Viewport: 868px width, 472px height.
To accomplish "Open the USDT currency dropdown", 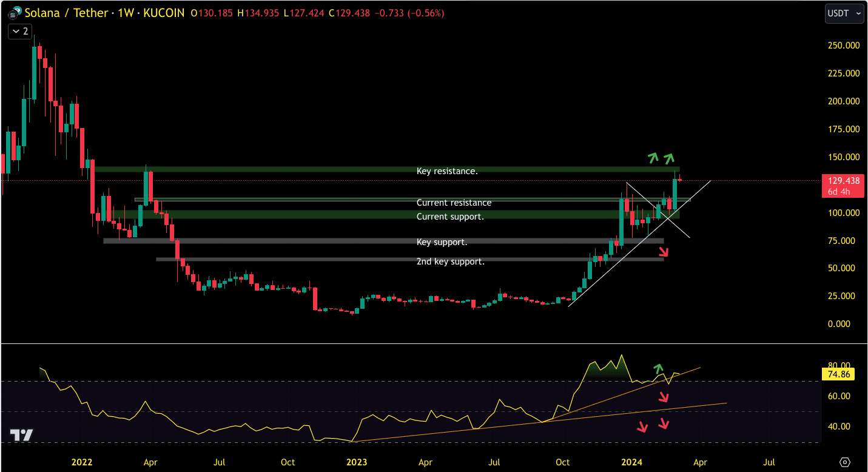I will pos(844,13).
